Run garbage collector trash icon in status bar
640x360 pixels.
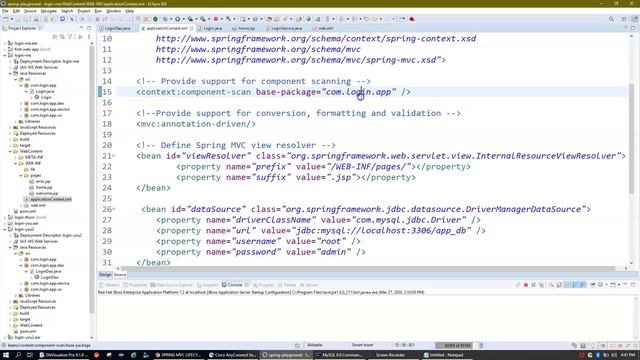point(481,345)
